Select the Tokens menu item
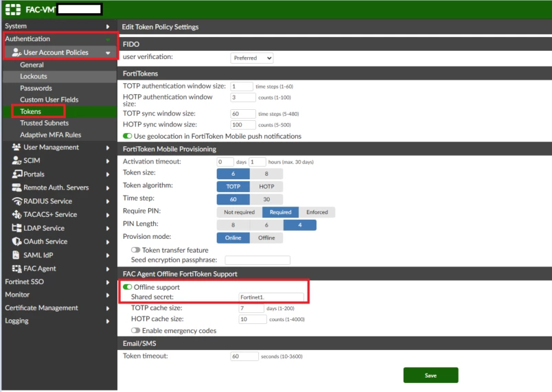The image size is (552, 392). (30, 111)
